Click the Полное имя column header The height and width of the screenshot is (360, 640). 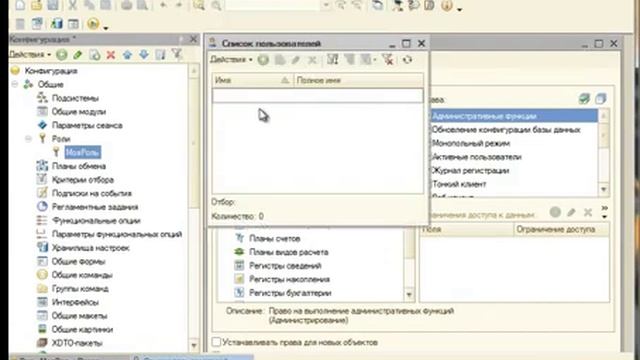(358, 80)
